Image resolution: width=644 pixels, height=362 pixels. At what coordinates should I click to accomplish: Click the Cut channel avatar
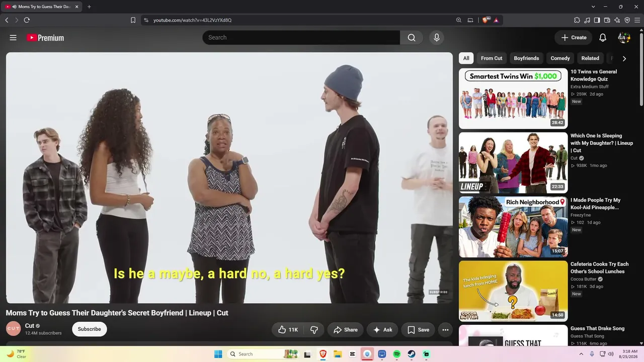[x=14, y=329]
